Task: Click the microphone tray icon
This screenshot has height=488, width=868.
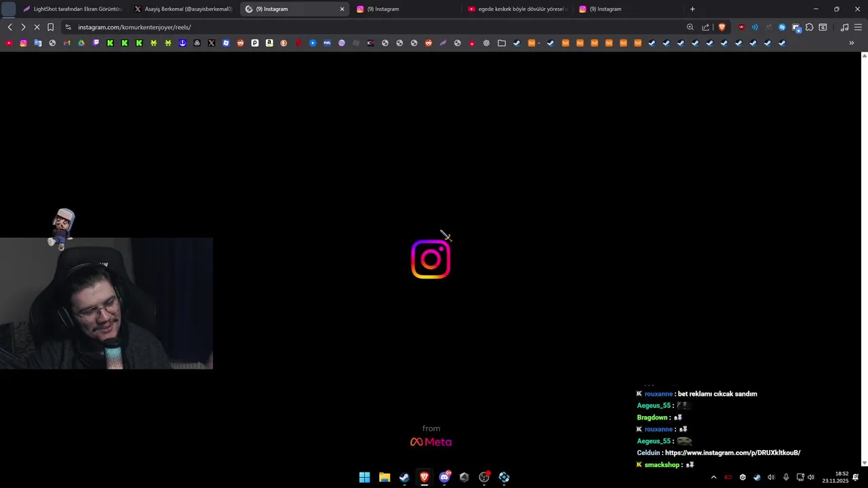Action: tap(786, 477)
